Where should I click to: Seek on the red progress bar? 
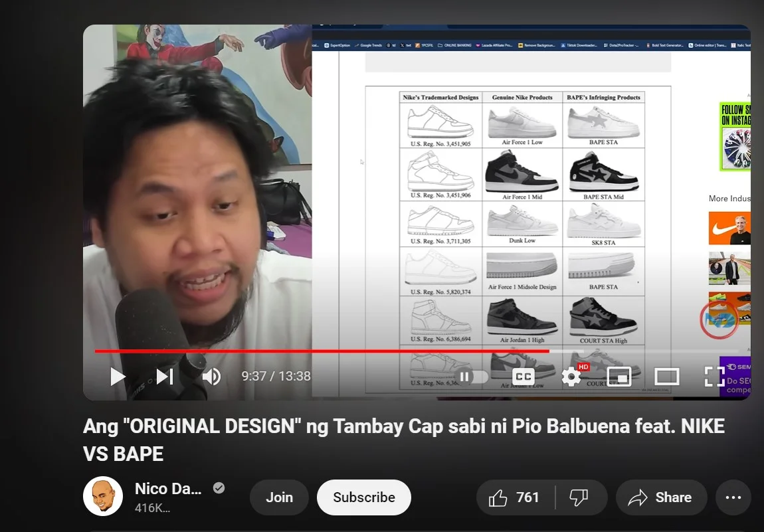point(322,351)
